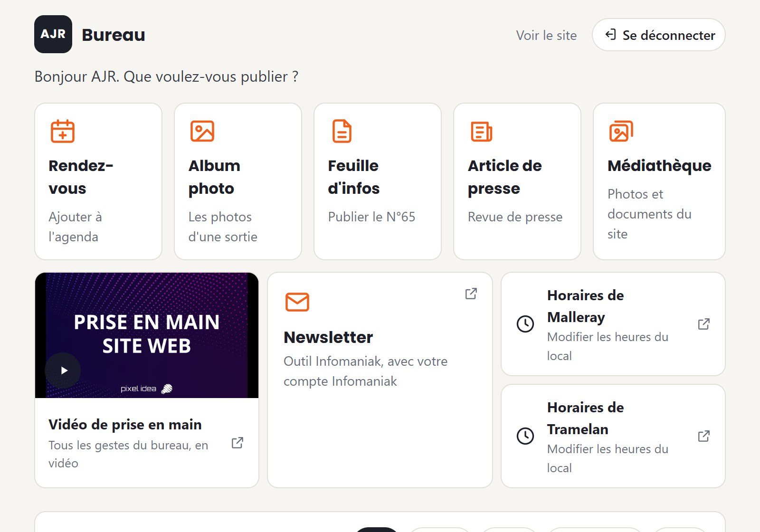Choose the Article de presse card title
The image size is (760, 532).
coord(504,177)
